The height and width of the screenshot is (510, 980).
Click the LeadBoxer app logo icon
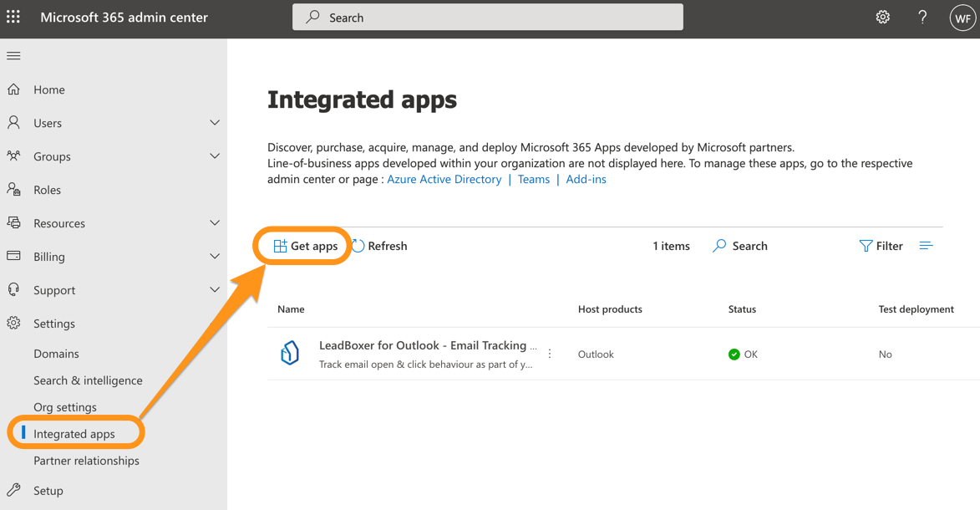click(290, 354)
